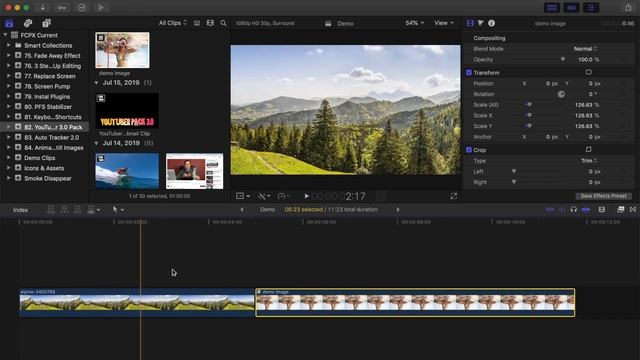Click the connect clip to storyline button
The height and width of the screenshot is (360, 640).
coord(51,209)
